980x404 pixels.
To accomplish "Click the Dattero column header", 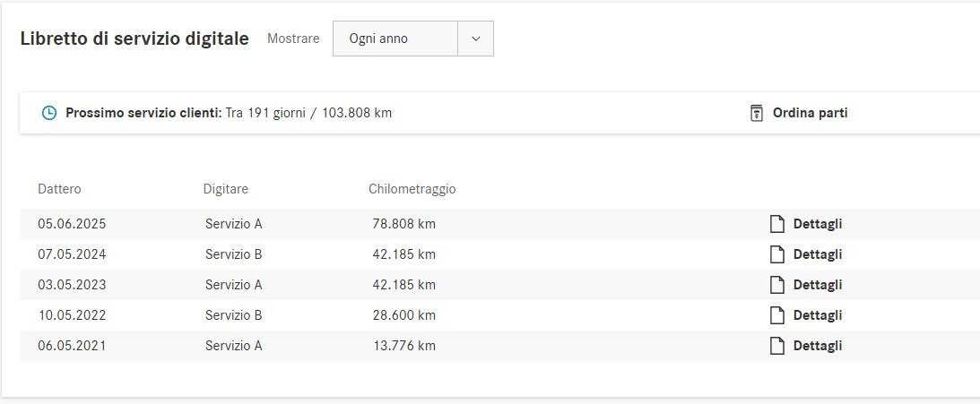I will point(59,189).
